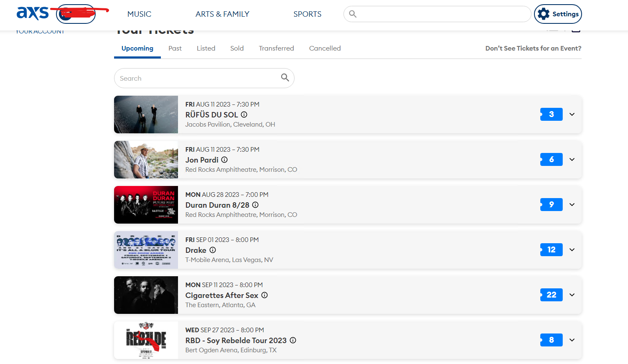Switch to the Cancelled tab

point(325,48)
